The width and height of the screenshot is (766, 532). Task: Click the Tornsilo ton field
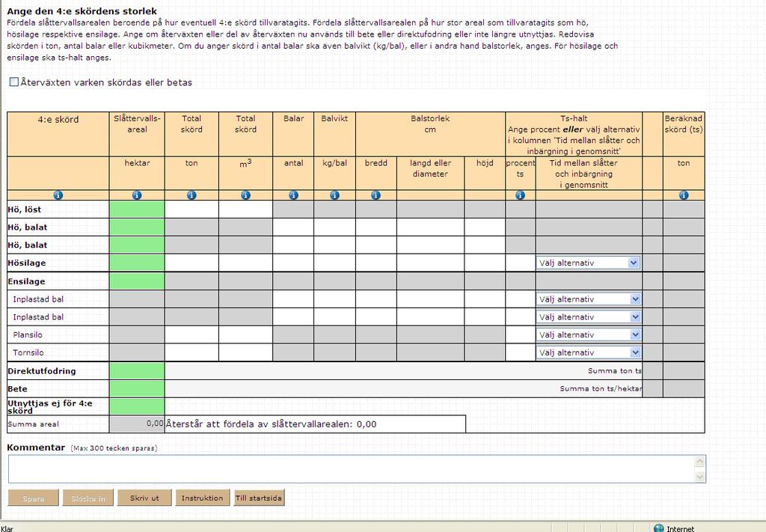(191, 352)
